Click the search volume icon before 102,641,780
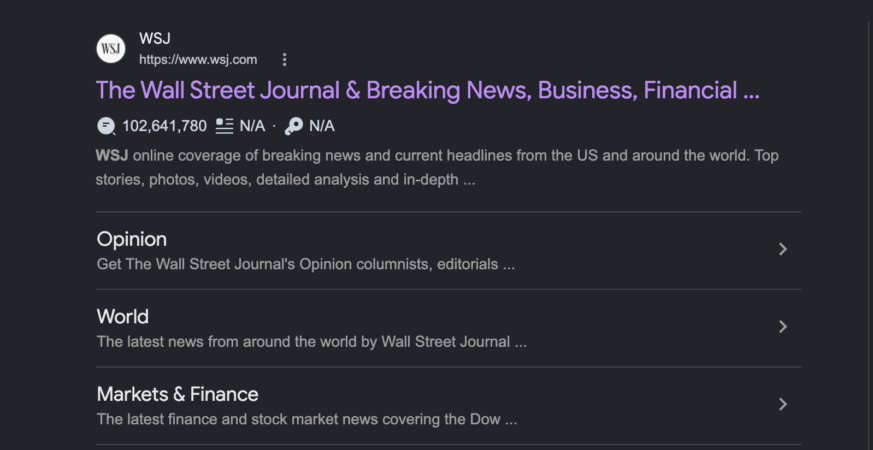873x450 pixels. (x=106, y=126)
